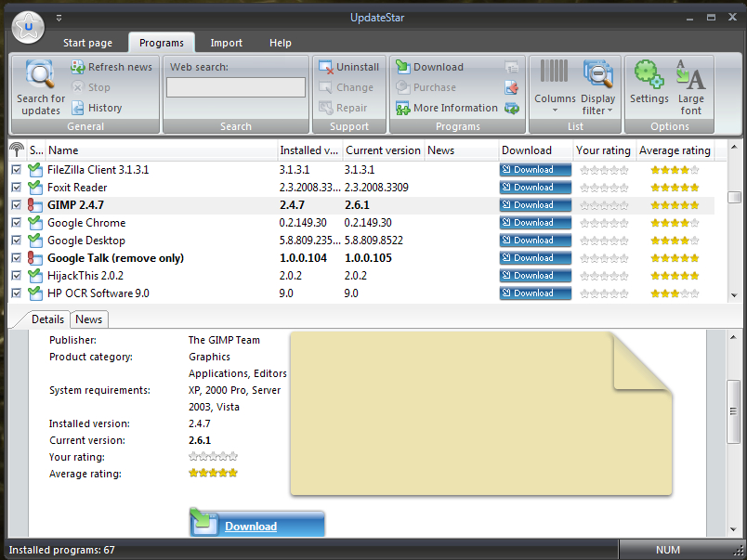
Task: Select the Programs ribbon tab
Action: [x=162, y=43]
